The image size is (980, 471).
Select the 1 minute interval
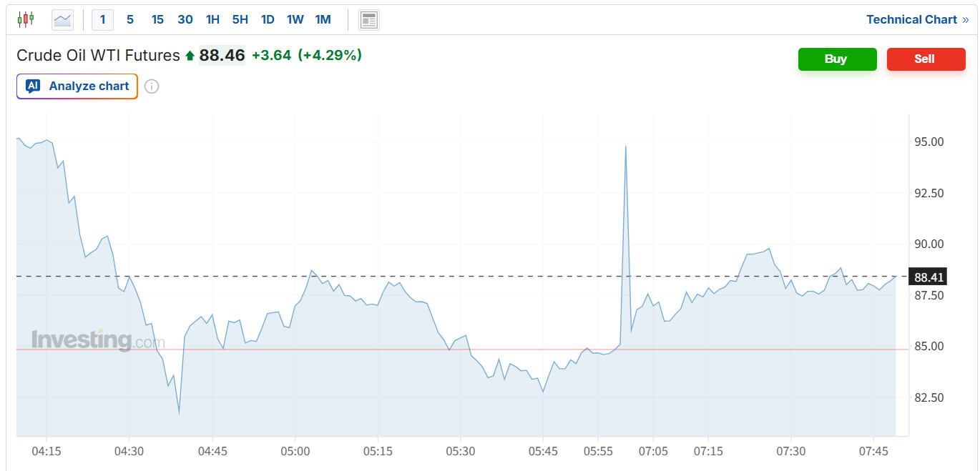coord(102,20)
